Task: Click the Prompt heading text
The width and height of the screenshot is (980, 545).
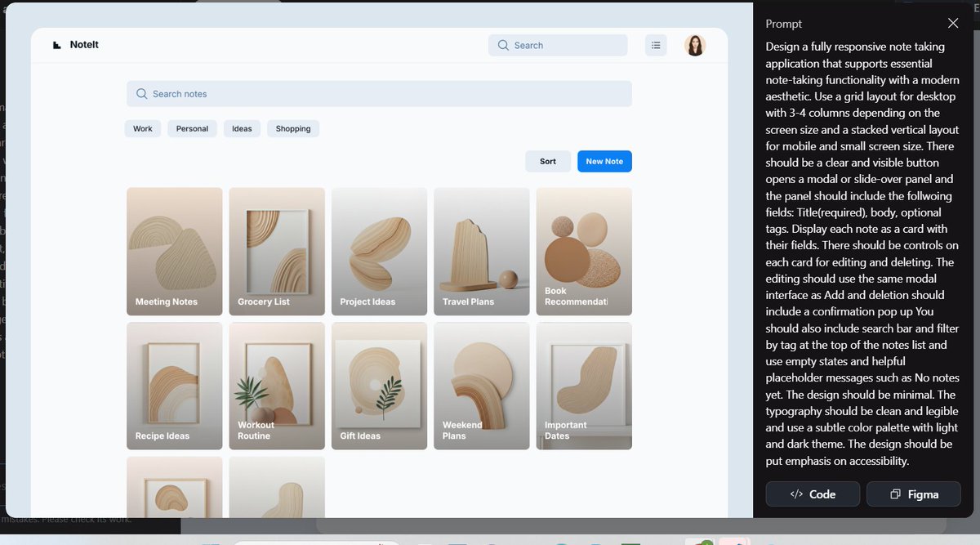Action: 784,24
